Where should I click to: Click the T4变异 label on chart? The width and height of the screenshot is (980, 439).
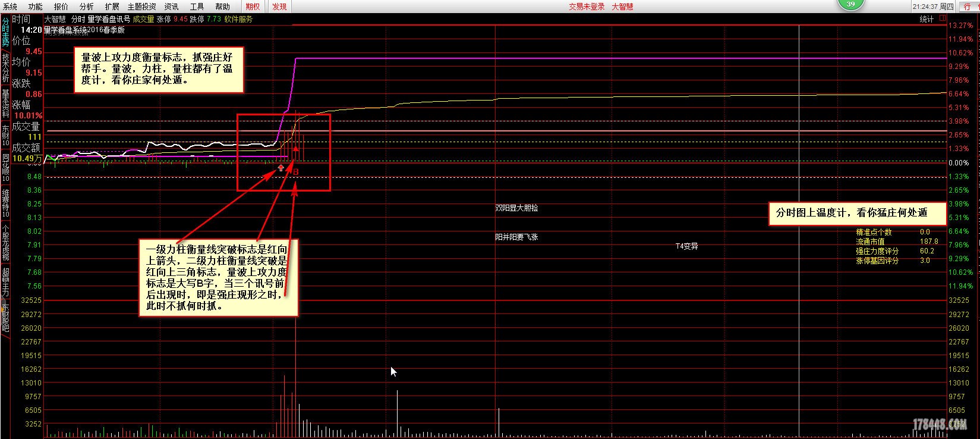[686, 246]
